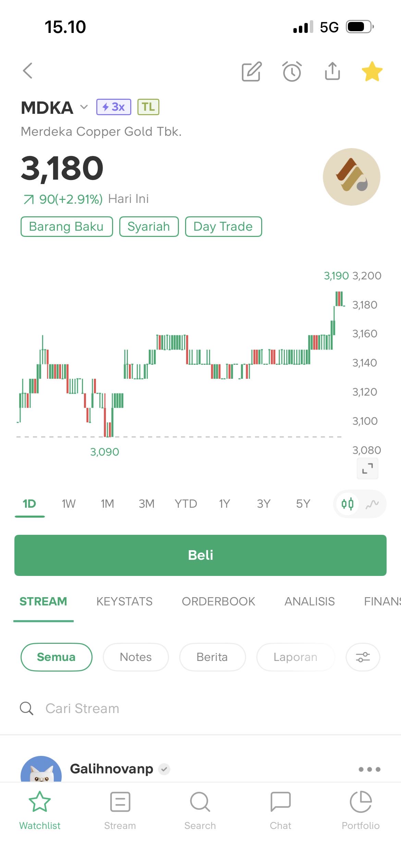Filter stream by Berita
Image resolution: width=401 pixels, height=868 pixels.
click(x=212, y=657)
